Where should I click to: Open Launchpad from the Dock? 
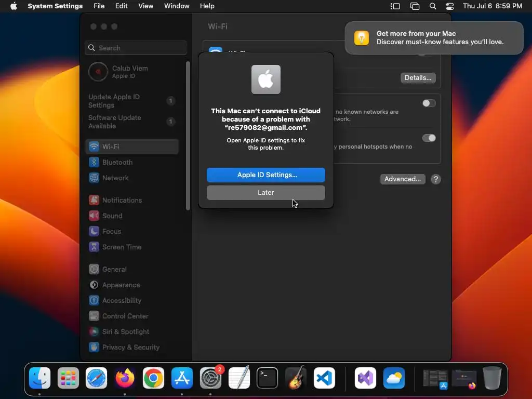pos(68,378)
